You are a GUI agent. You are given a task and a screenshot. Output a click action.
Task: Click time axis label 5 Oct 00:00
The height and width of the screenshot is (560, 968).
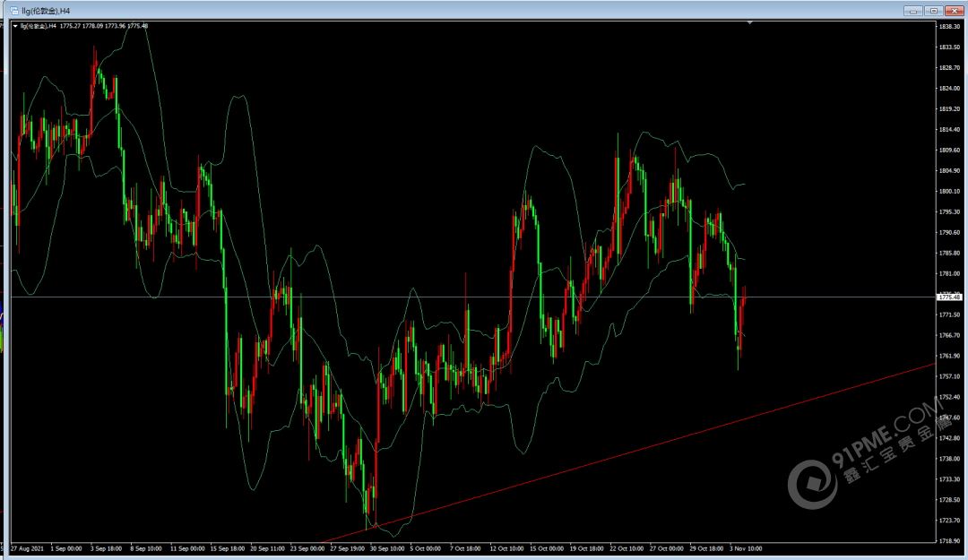426,548
